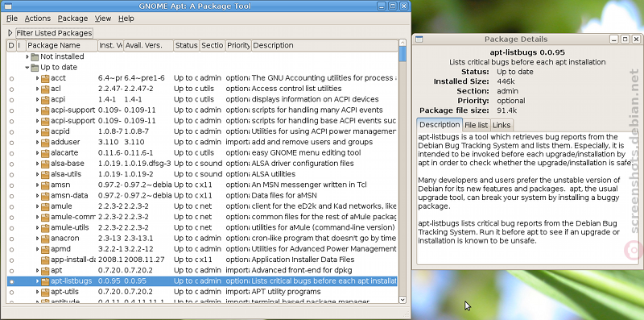
Task: Open the Help menu
Action: click(126, 18)
